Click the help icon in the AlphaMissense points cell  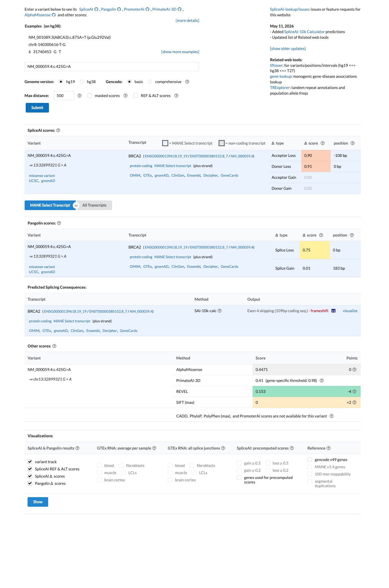pos(354,370)
